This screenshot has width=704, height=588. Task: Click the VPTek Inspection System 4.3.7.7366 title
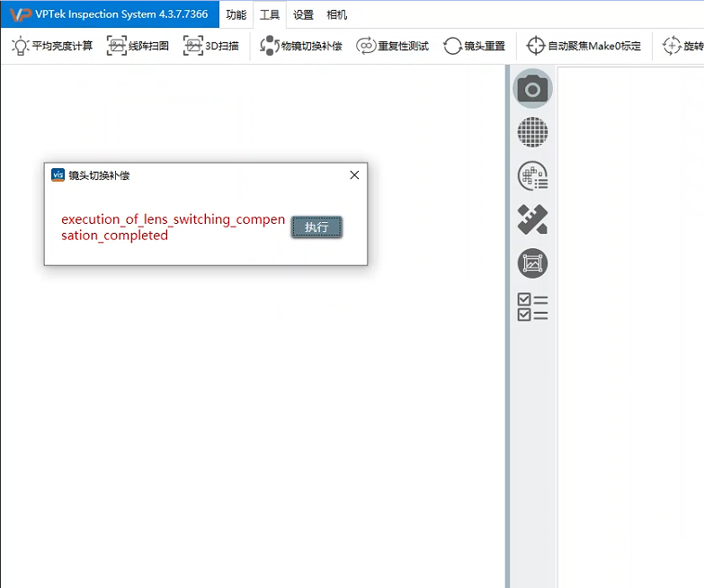click(121, 14)
